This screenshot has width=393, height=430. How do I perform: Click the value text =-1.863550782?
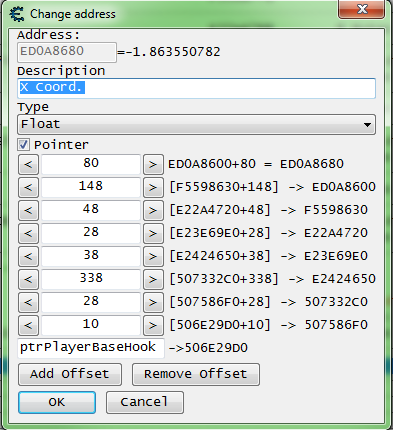pyautogui.click(x=169, y=52)
